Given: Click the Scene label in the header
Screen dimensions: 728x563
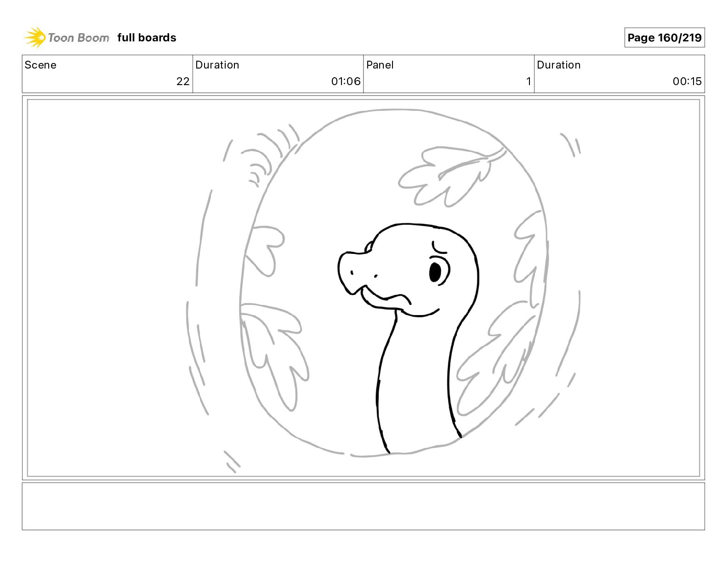Looking at the screenshot, I should pyautogui.click(x=40, y=65).
